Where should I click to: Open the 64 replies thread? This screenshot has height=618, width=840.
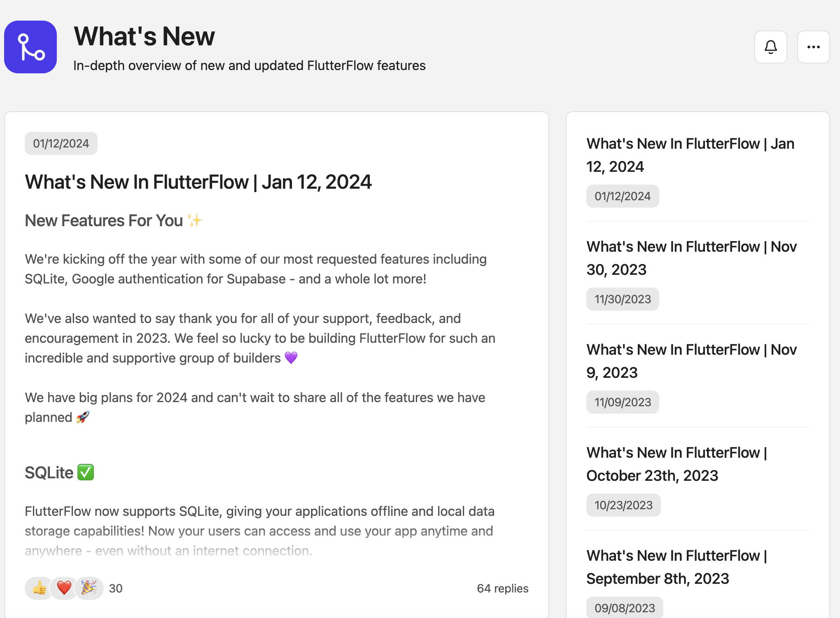pos(502,588)
